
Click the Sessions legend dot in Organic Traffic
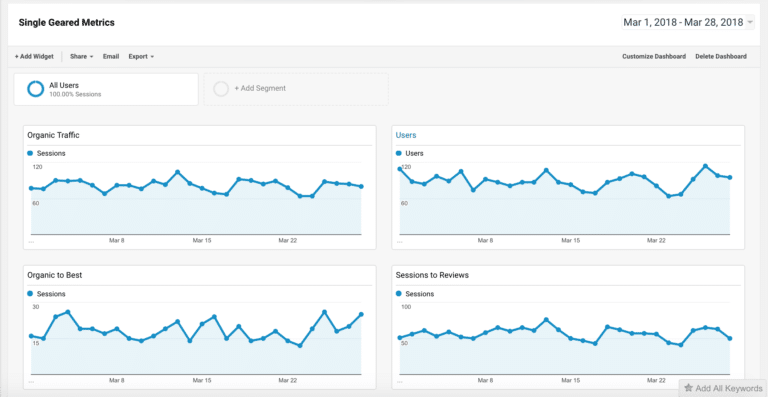30,153
